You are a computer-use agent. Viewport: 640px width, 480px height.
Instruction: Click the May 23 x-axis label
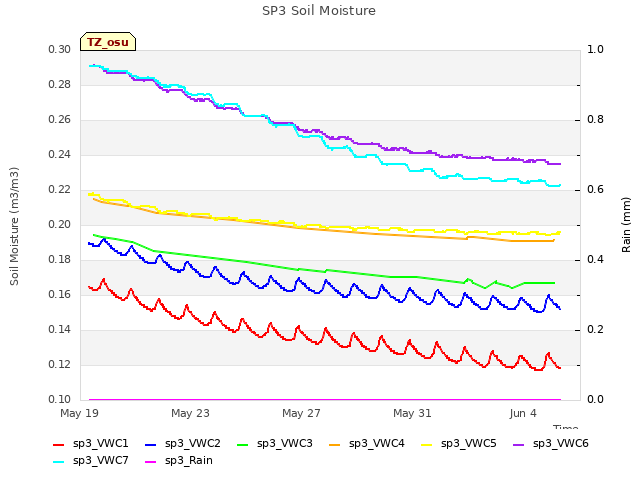tap(190, 413)
